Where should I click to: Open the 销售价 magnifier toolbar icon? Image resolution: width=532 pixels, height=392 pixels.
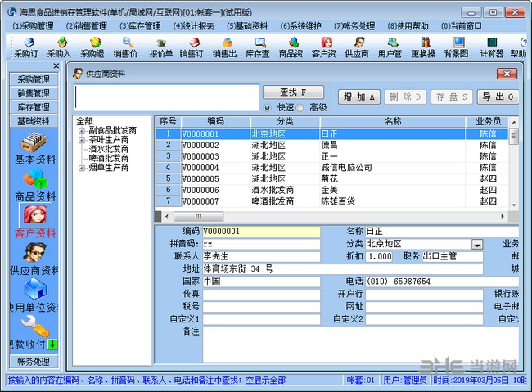pyautogui.click(x=128, y=47)
